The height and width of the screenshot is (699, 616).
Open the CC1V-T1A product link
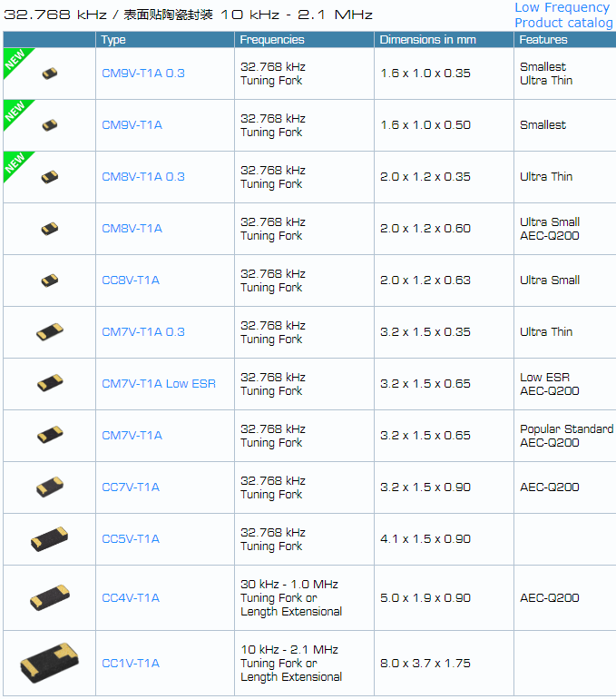(130, 664)
